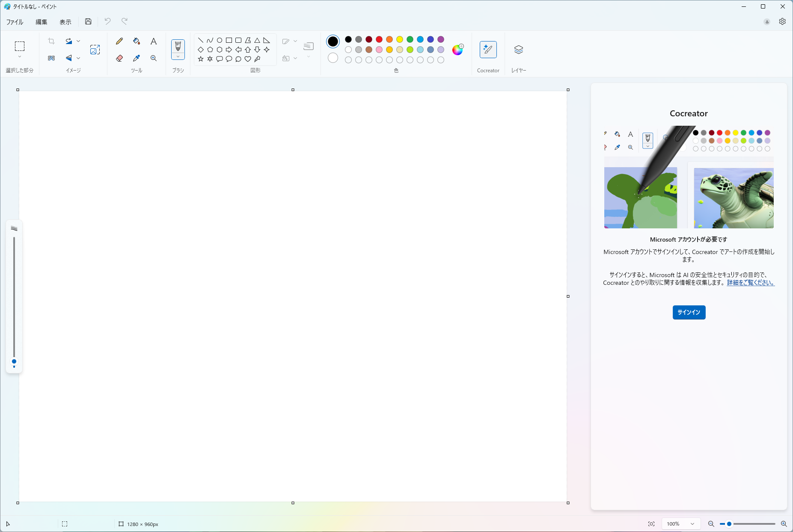Viewport: 793px width, 532px height.
Task: Click the Undo icon
Action: [107, 21]
